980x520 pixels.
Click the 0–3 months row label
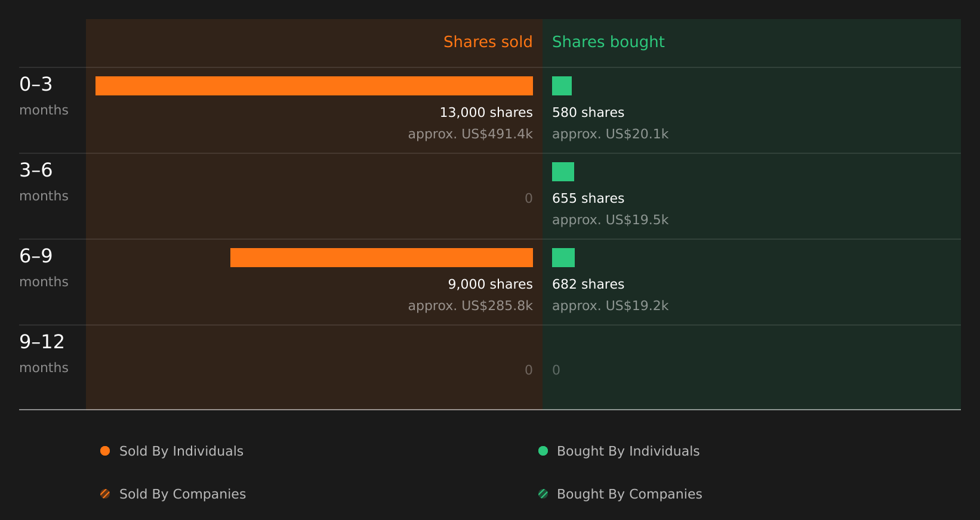(44, 96)
